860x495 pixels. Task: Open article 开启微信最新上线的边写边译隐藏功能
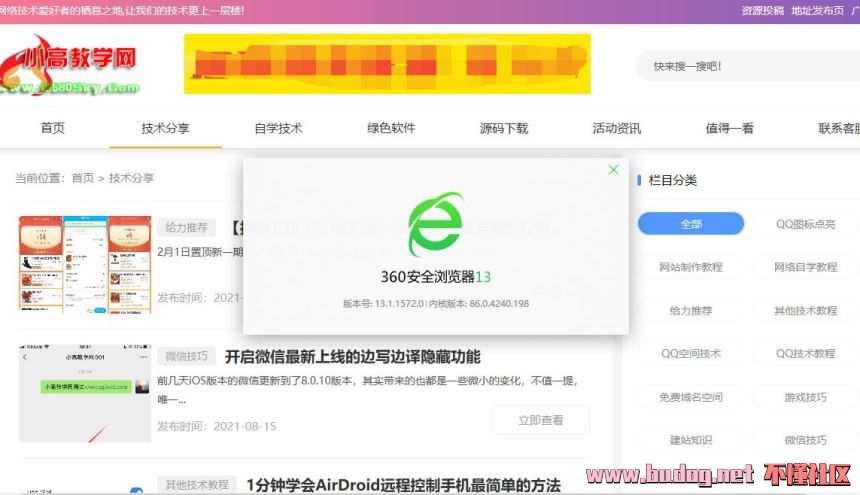click(353, 357)
